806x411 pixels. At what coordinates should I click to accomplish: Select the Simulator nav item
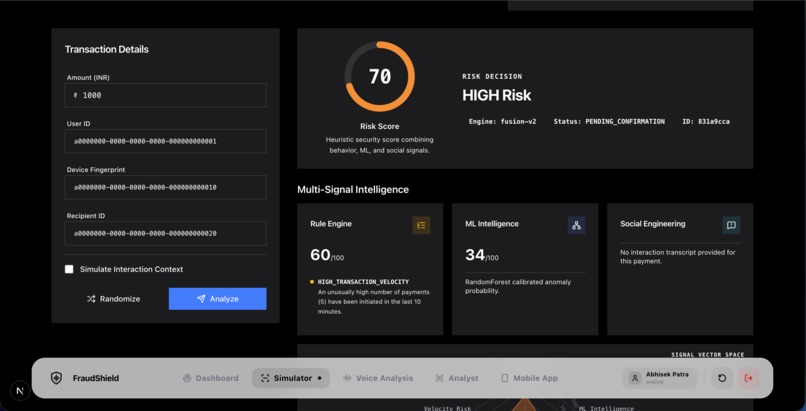(x=291, y=378)
